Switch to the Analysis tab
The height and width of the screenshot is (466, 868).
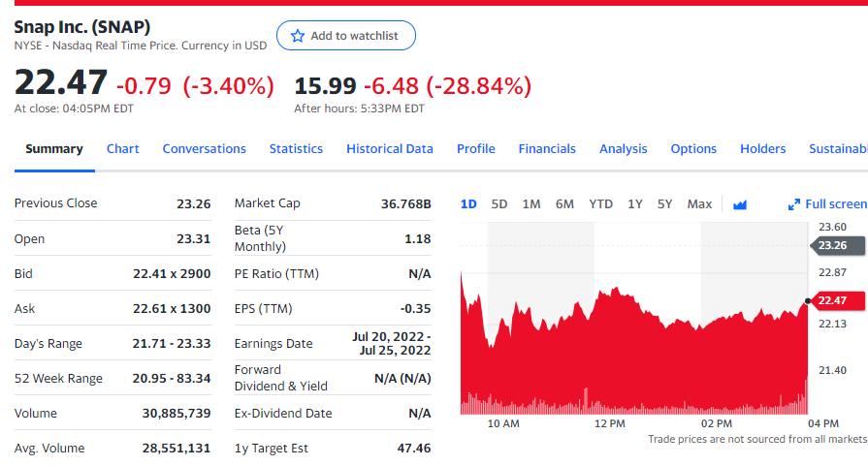coord(624,148)
